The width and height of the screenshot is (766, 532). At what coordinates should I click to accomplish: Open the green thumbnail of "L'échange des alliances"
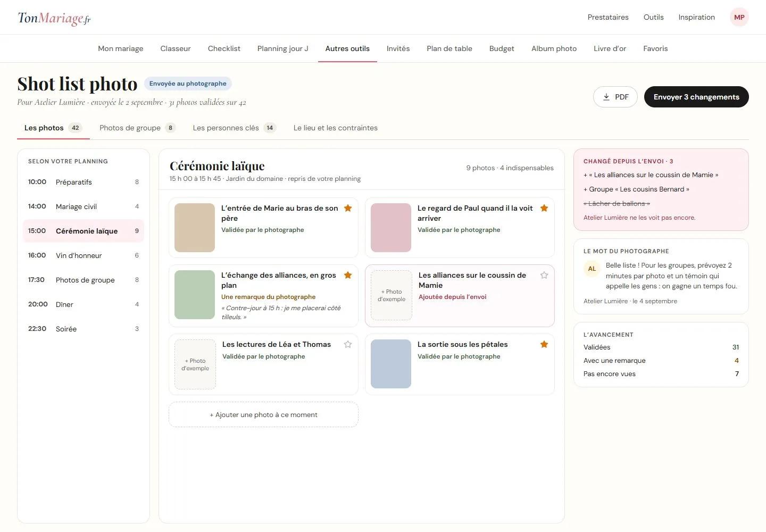pyautogui.click(x=195, y=295)
